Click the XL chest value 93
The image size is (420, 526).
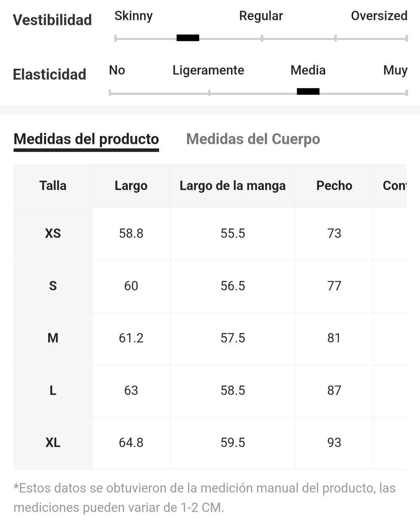pyautogui.click(x=334, y=442)
